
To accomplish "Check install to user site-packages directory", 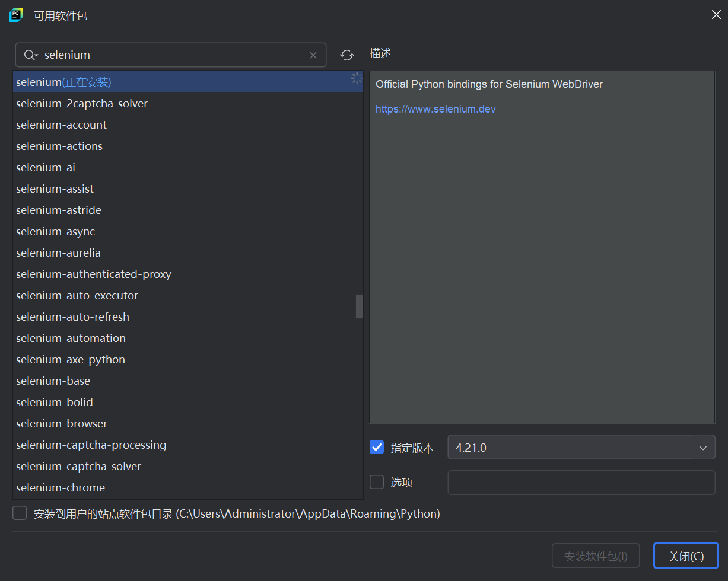I will (20, 513).
